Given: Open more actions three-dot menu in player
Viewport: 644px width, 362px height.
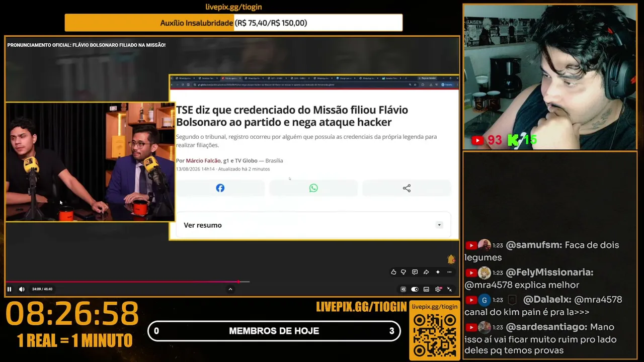Looking at the screenshot, I should pyautogui.click(x=449, y=272).
